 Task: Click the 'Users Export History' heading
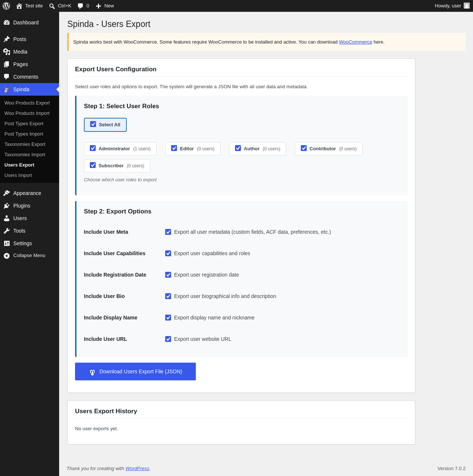coord(106,411)
